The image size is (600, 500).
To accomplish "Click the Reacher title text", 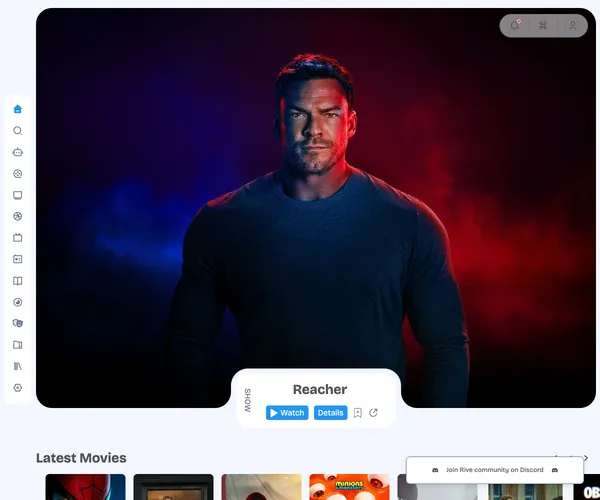I will click(320, 389).
